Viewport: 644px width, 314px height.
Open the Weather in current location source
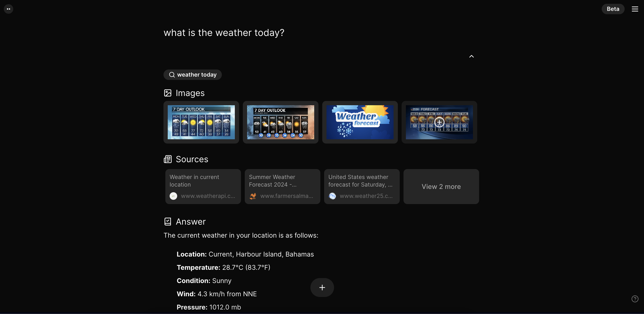click(x=203, y=186)
